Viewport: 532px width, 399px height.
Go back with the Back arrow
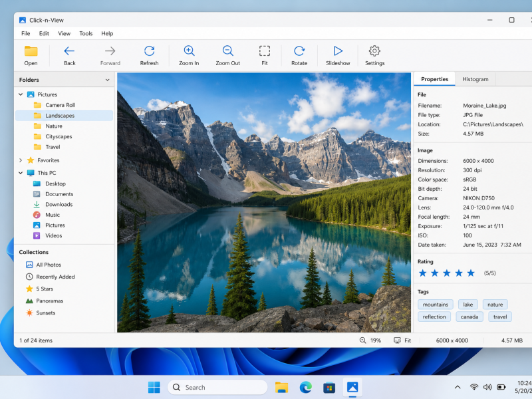pyautogui.click(x=70, y=56)
